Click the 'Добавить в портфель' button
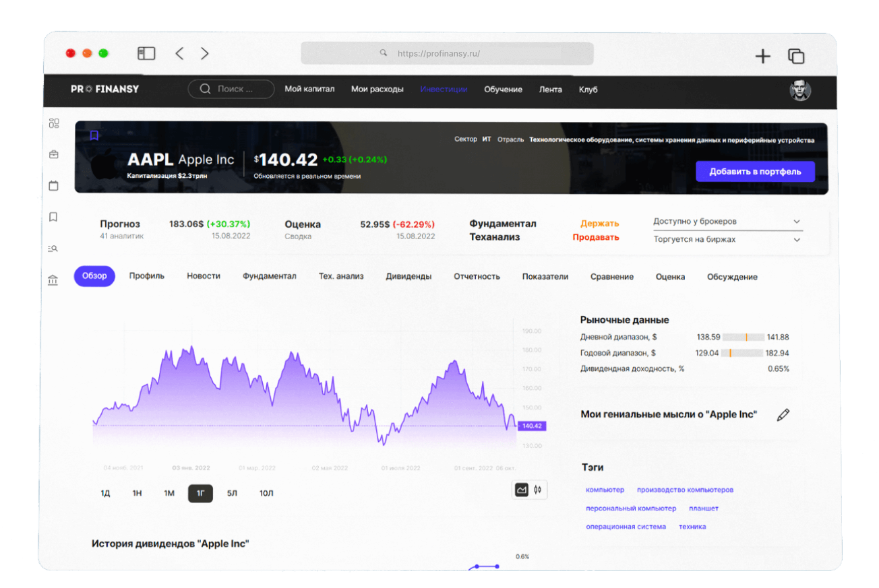Image resolution: width=879 pixels, height=588 pixels. [x=755, y=172]
